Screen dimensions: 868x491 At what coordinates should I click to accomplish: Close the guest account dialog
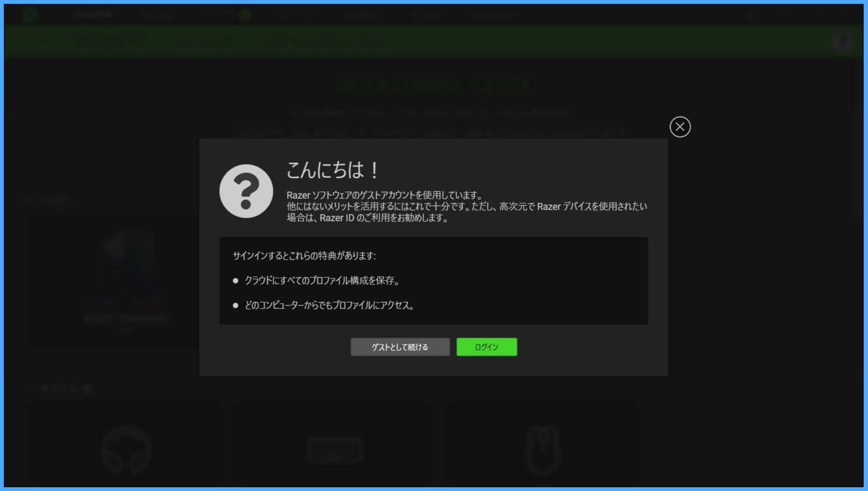pos(680,127)
